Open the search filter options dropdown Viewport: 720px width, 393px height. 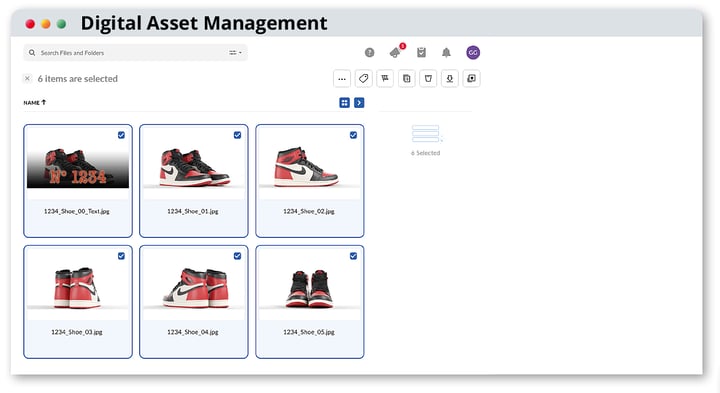(x=235, y=53)
